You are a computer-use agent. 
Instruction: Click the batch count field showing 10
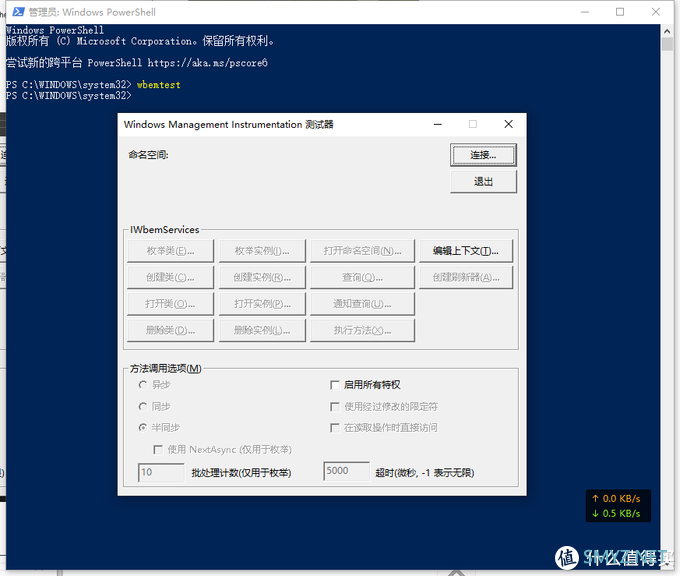(161, 472)
